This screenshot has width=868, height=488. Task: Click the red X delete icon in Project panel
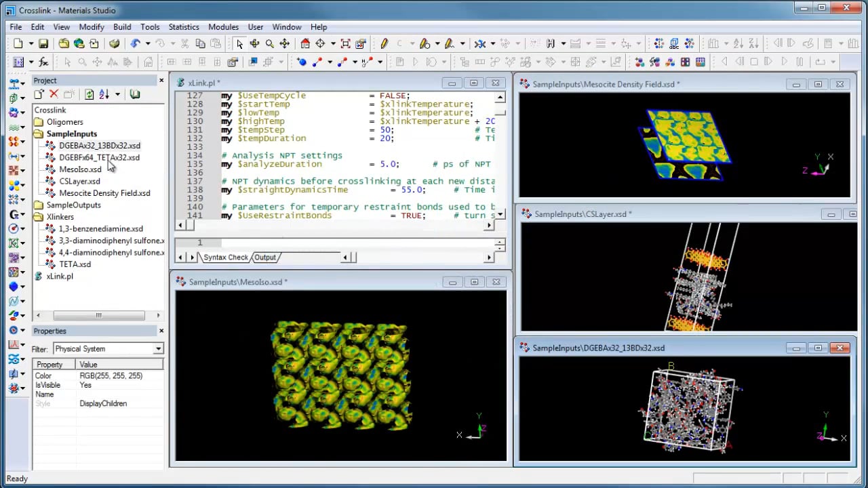pos(54,94)
